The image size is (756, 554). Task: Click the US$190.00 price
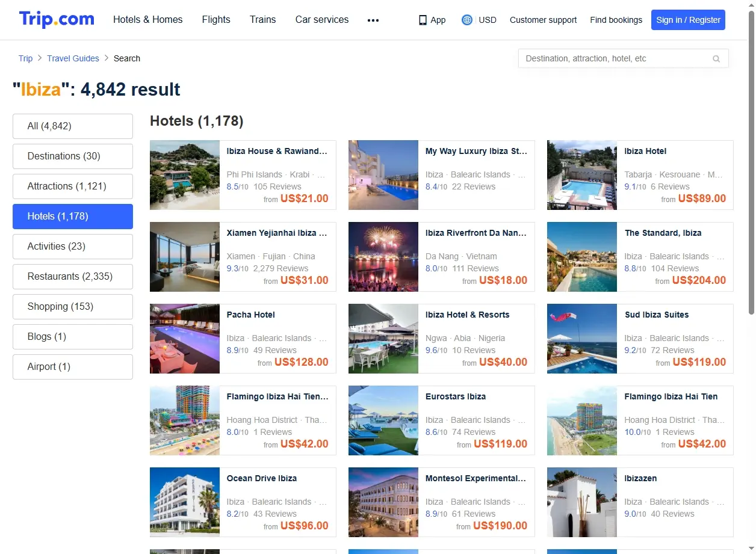tap(500, 526)
